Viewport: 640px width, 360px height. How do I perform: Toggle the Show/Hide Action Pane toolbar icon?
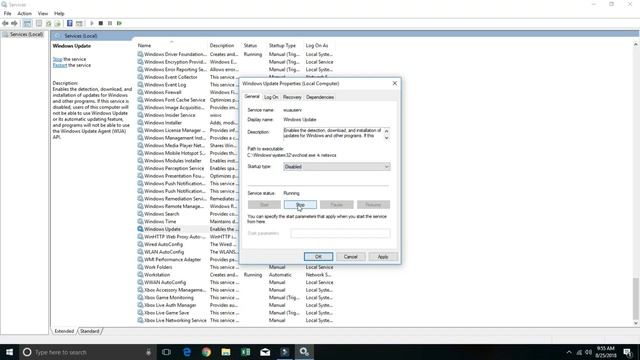[79, 23]
